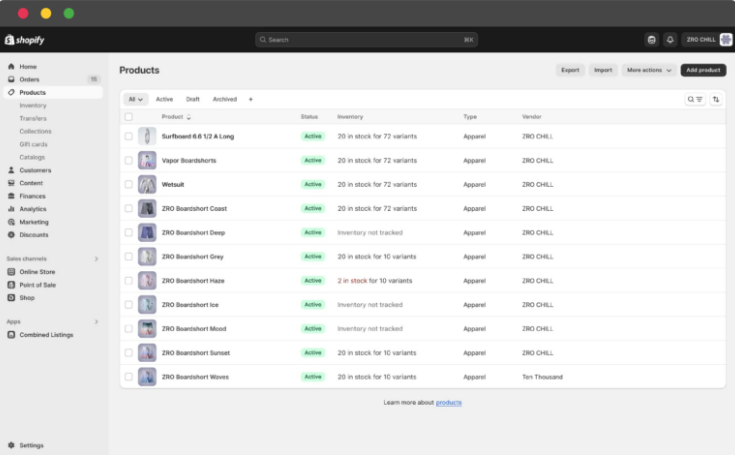The width and height of the screenshot is (735, 455).
Task: Click the Export button
Action: [570, 70]
